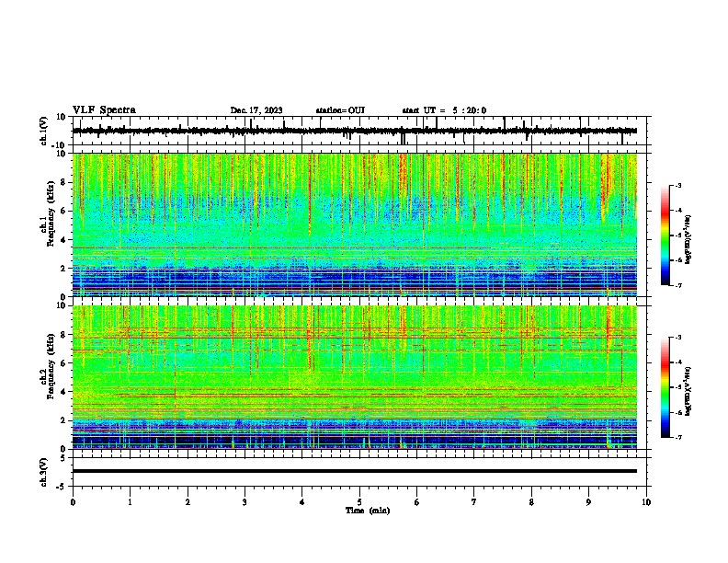Click the ch.1 color scale bar

665,236
